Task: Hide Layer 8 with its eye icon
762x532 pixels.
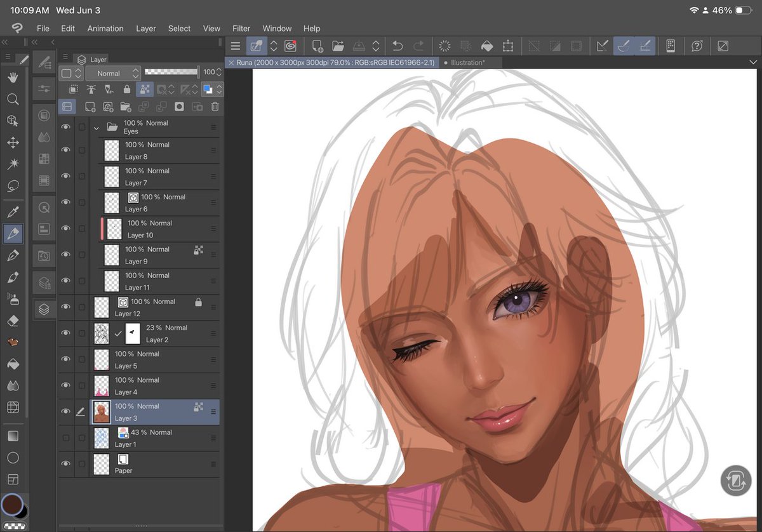Action: point(65,150)
